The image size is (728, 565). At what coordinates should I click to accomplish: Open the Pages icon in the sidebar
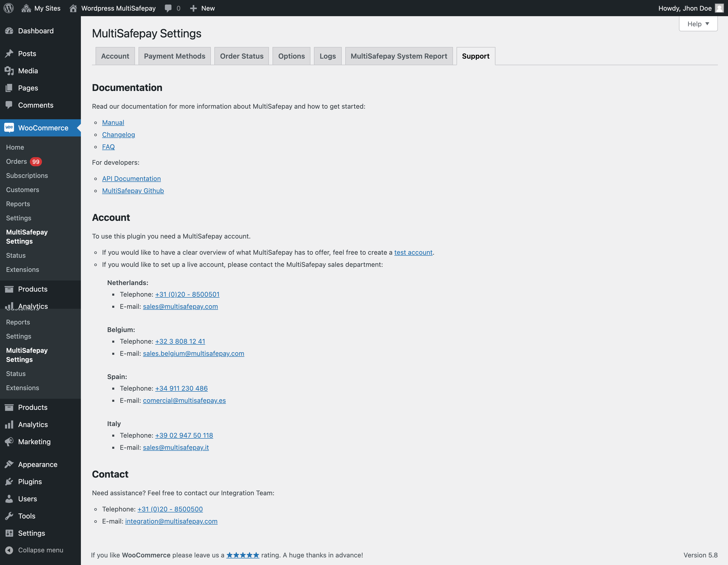click(9, 88)
